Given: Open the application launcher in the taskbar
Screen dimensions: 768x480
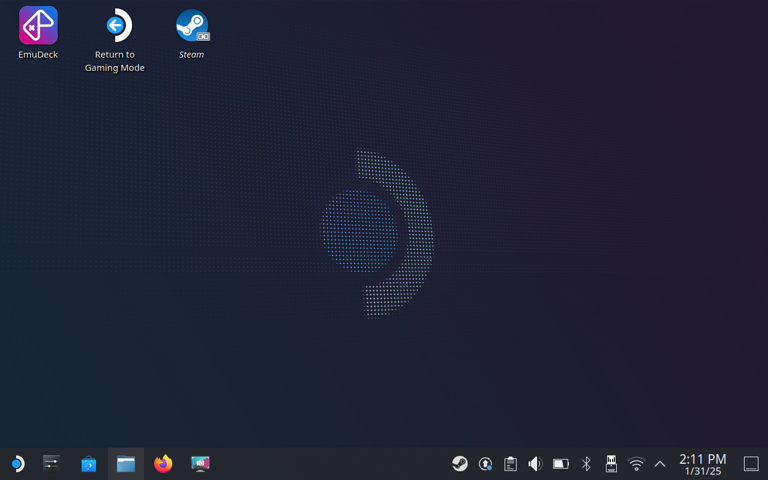Looking at the screenshot, I should click(x=17, y=464).
